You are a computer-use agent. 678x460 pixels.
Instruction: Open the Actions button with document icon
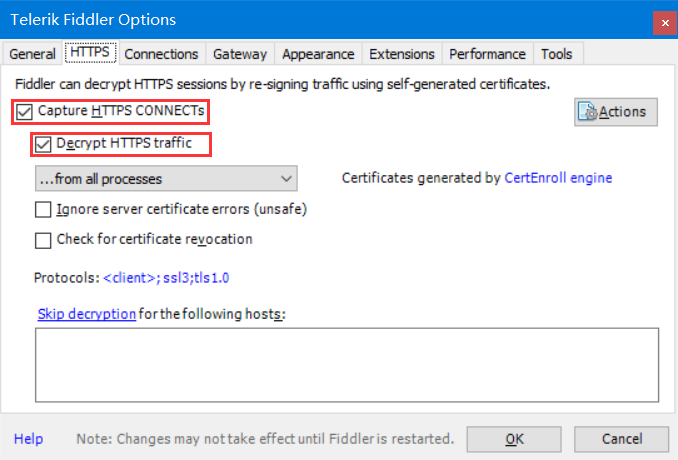[x=616, y=112]
